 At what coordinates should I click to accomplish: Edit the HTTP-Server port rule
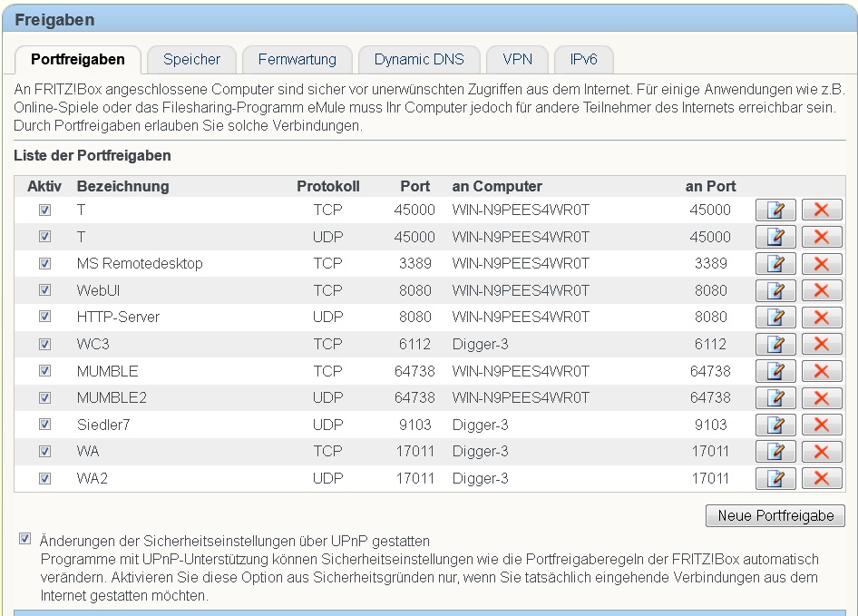click(x=775, y=317)
